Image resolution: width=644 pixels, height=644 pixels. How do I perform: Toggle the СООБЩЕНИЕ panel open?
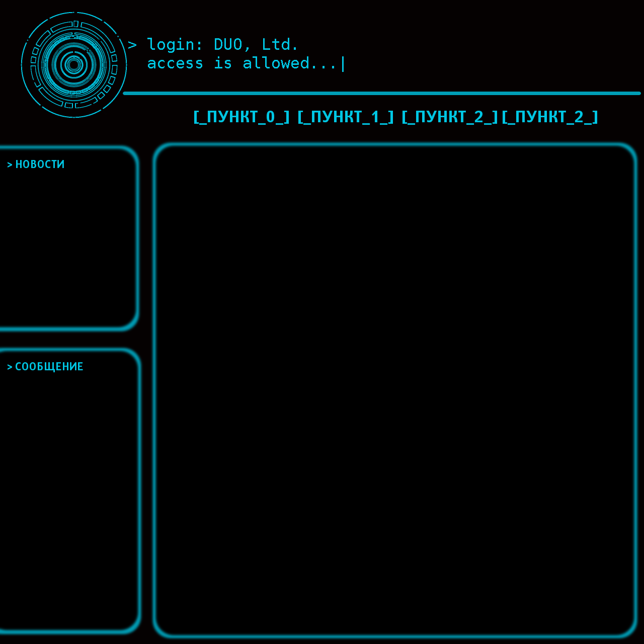49,366
